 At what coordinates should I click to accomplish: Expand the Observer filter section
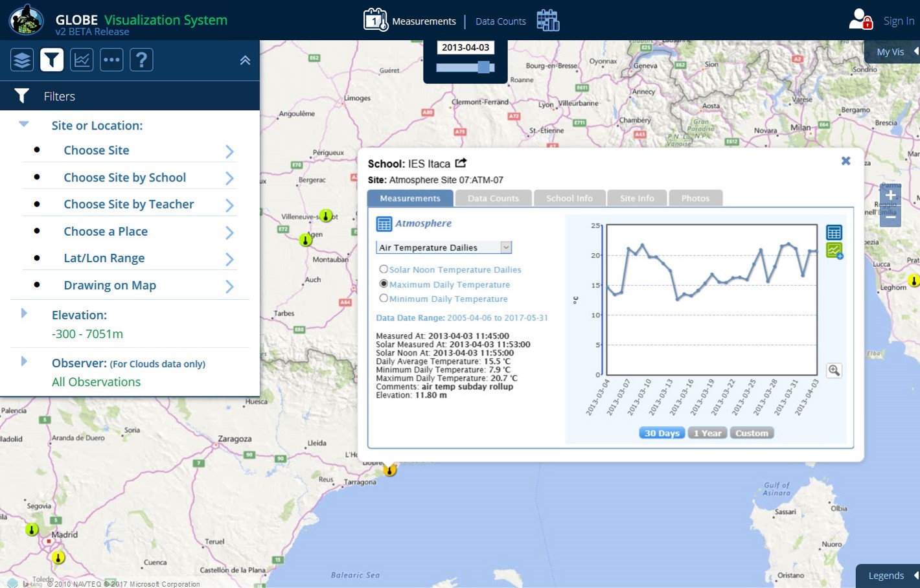coord(24,361)
